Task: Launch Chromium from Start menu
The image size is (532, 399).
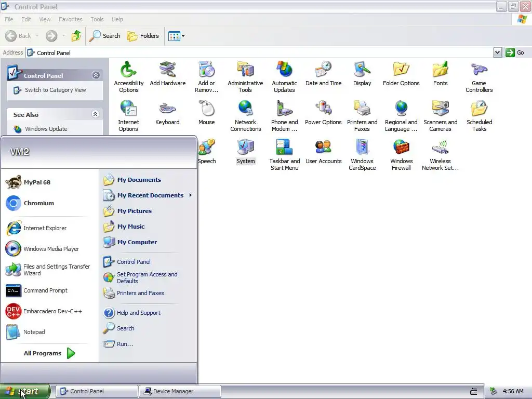Action: click(x=49, y=203)
